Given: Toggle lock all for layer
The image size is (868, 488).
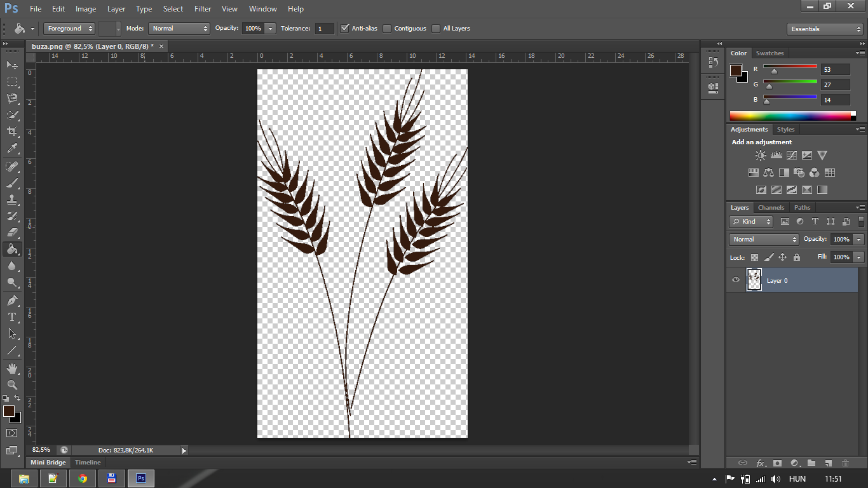Looking at the screenshot, I should [797, 257].
